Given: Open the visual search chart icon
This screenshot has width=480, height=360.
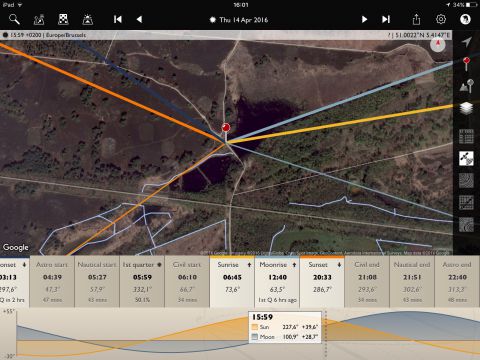Looking at the screenshot, I should 39,19.
